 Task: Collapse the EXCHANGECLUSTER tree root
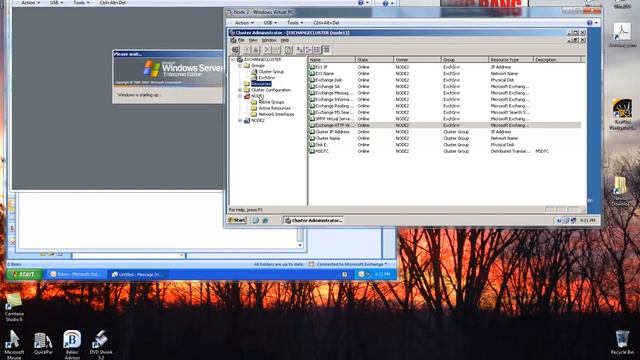(x=233, y=60)
